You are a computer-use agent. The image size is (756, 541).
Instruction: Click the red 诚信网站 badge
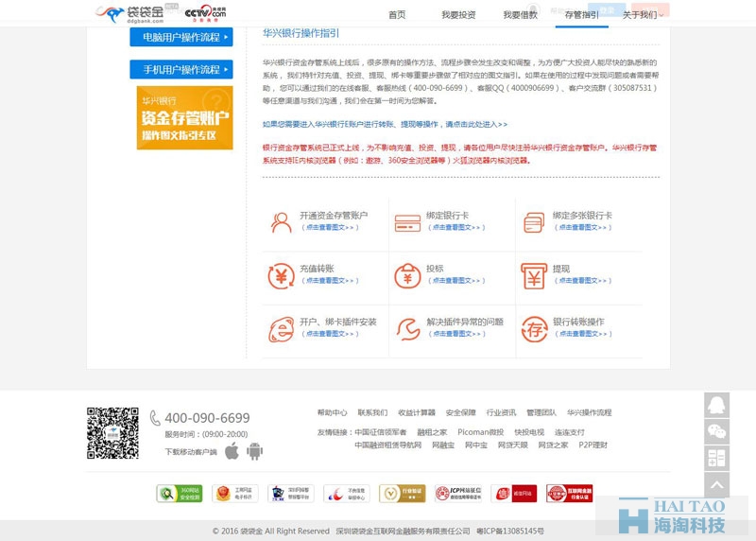tap(514, 493)
